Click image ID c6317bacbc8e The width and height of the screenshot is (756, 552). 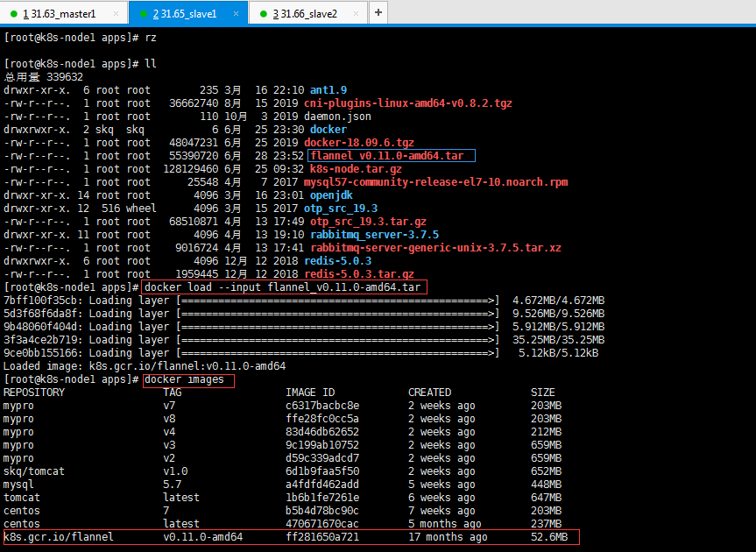click(322, 406)
